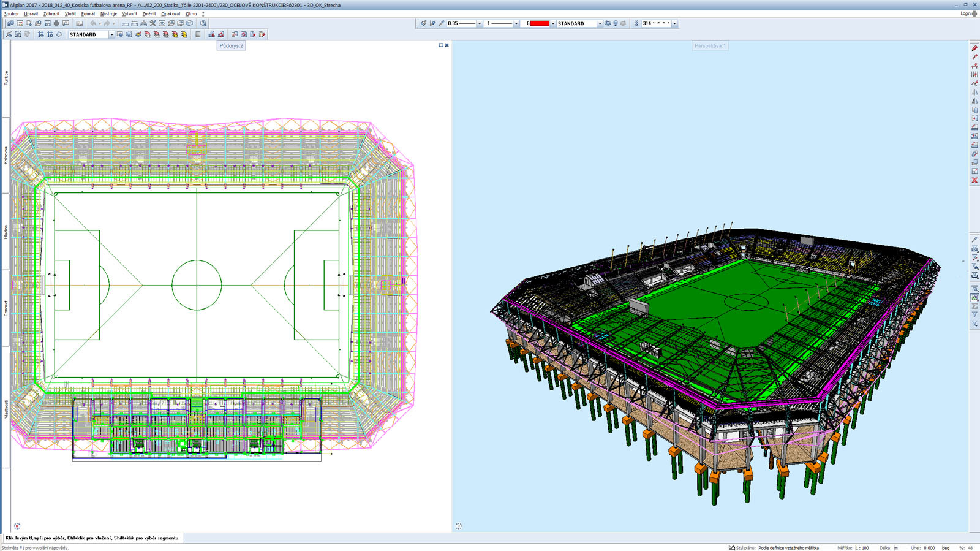Viewport: 980px width, 551px height.
Task: Click the Sigma sum icon on right
Action: 974,306
